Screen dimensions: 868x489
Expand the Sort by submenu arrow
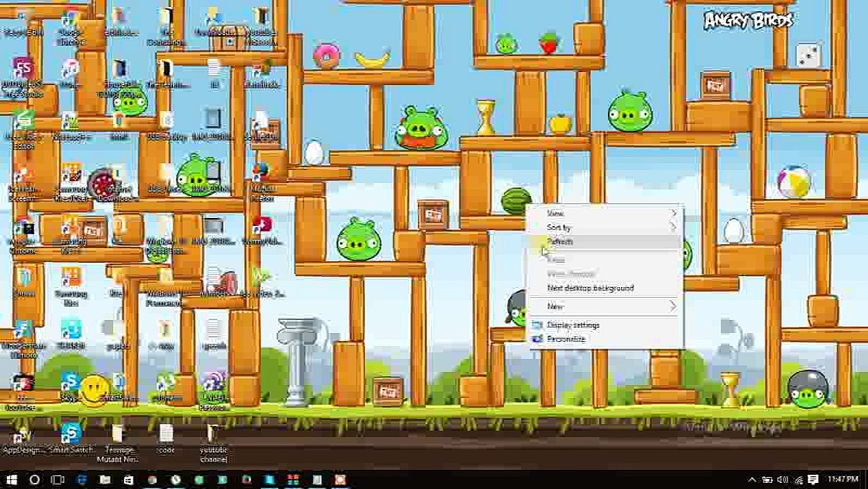[673, 227]
